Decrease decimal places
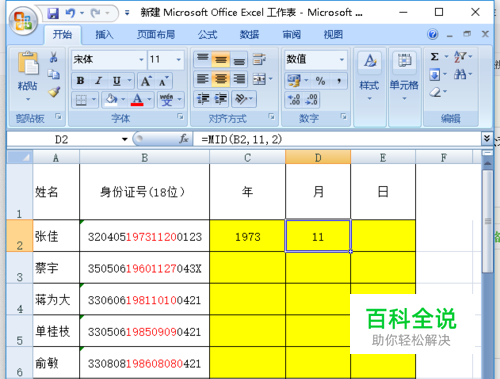This screenshot has width=500, height=379. (x=311, y=99)
